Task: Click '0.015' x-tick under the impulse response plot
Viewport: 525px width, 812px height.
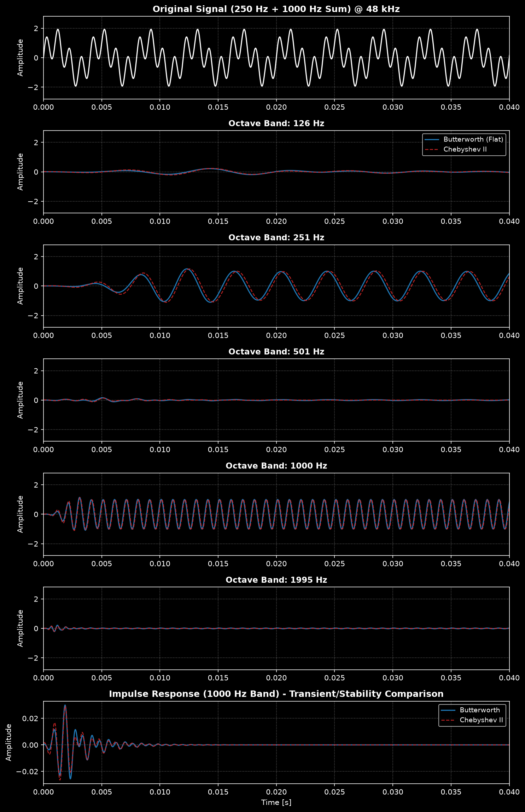Action: 218,792
